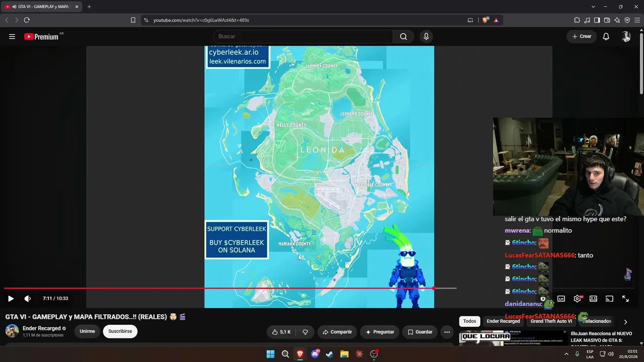
Task: Click the Guardar button
Action: pyautogui.click(x=420, y=332)
